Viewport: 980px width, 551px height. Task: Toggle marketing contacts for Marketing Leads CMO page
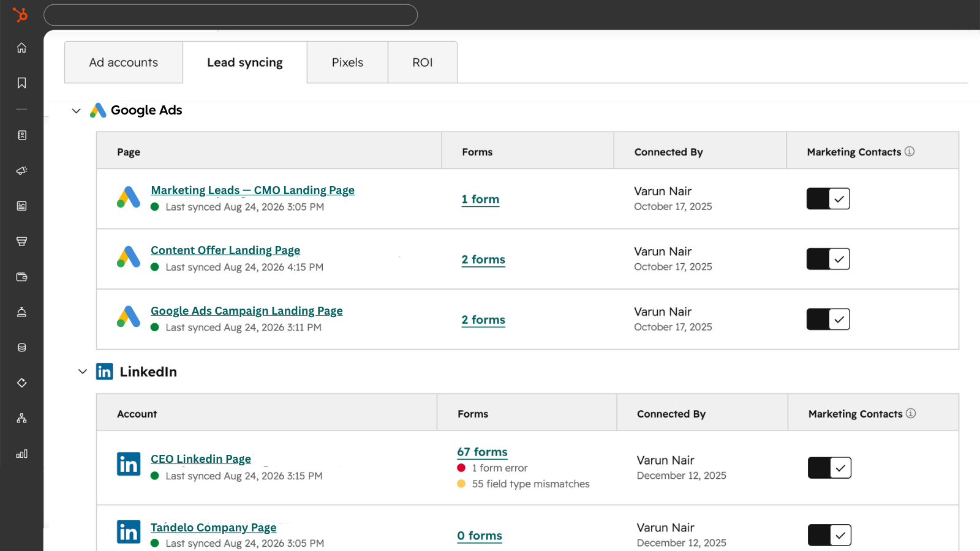click(828, 198)
